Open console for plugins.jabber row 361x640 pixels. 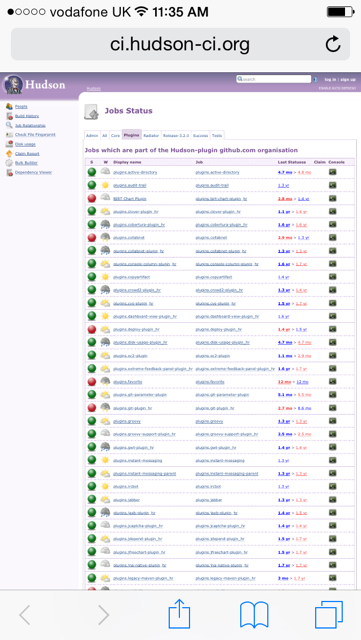point(332,500)
